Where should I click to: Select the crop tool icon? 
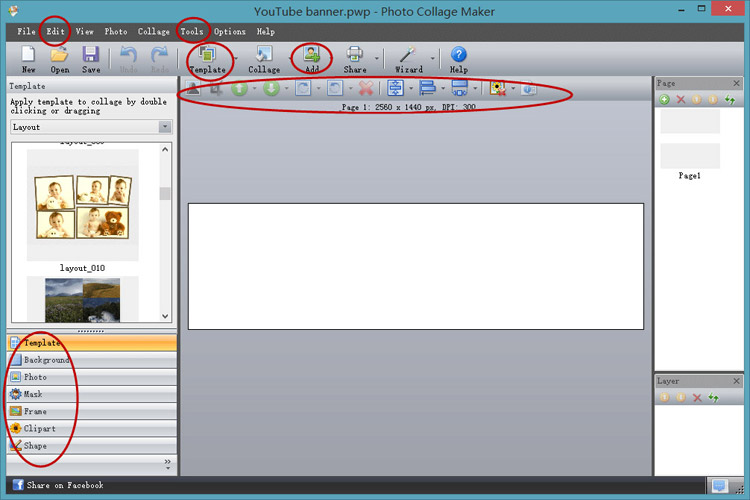216,88
